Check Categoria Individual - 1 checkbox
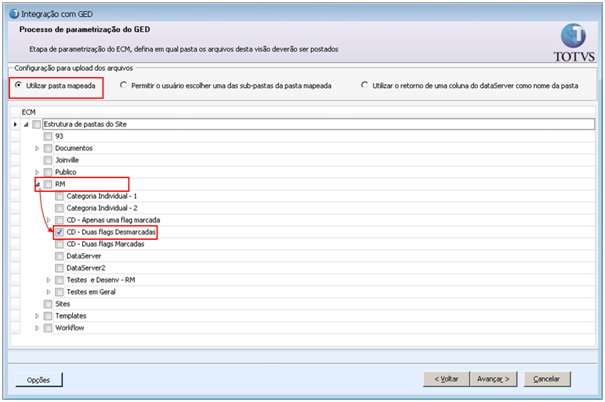605x402 pixels. pyautogui.click(x=59, y=196)
